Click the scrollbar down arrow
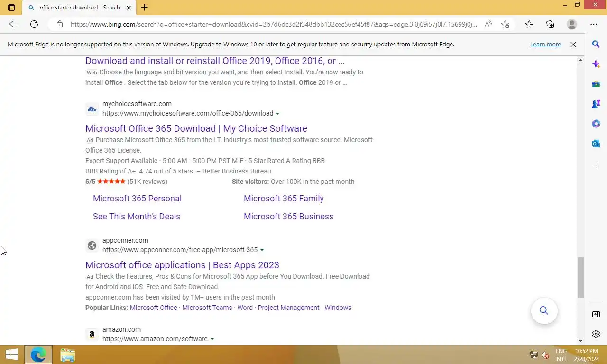Viewport: 607px width, 364px height. click(x=580, y=341)
